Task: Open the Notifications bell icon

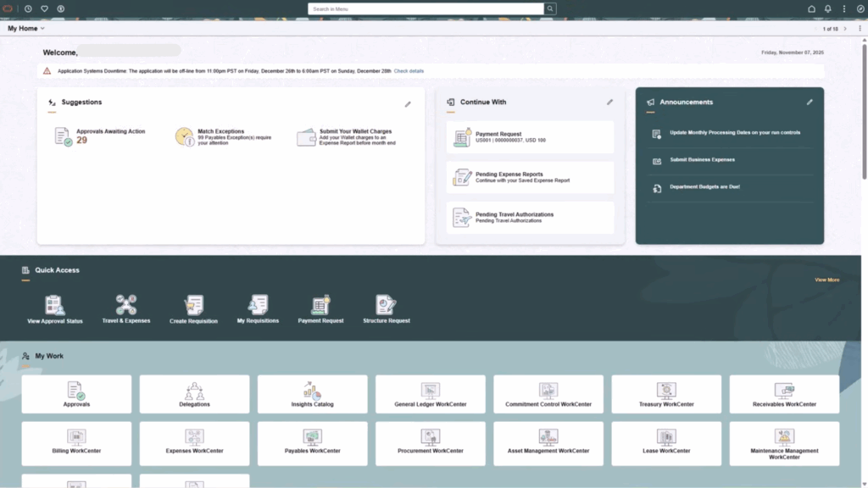Action: coord(828,8)
